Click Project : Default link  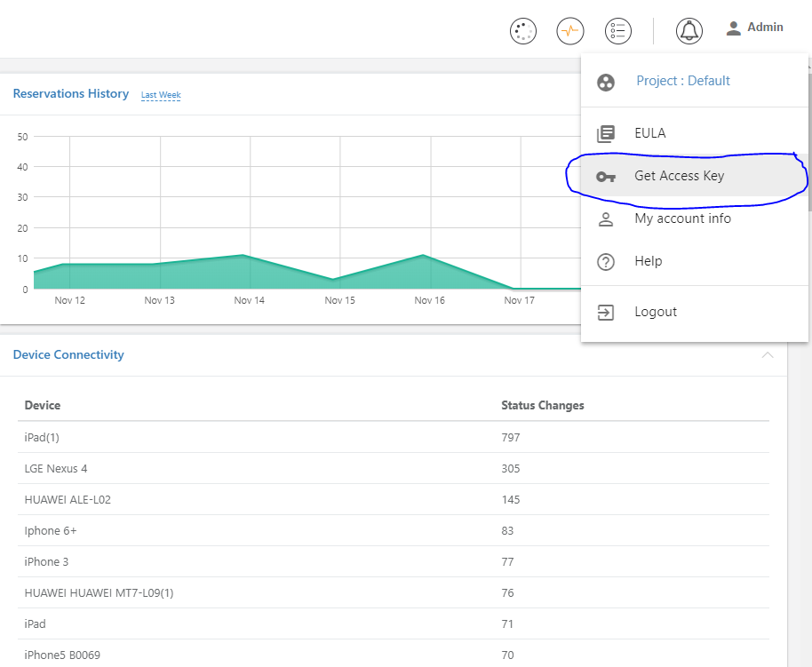[x=682, y=81]
